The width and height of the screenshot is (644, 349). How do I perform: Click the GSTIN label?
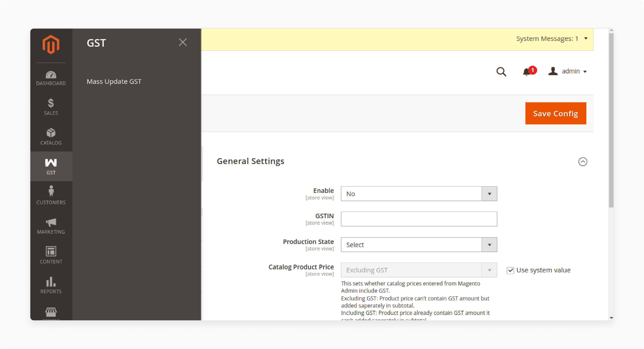tap(324, 216)
